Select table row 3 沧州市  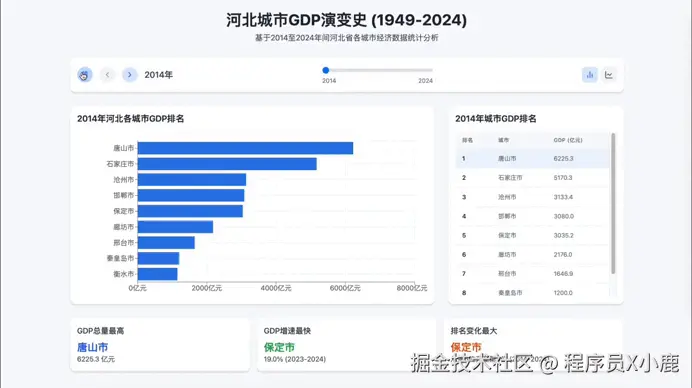(x=532, y=197)
